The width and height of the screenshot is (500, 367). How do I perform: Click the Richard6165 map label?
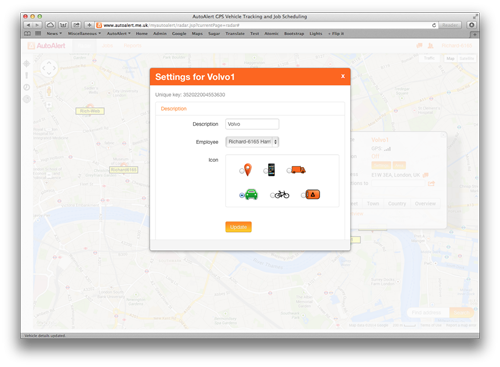pyautogui.click(x=124, y=170)
